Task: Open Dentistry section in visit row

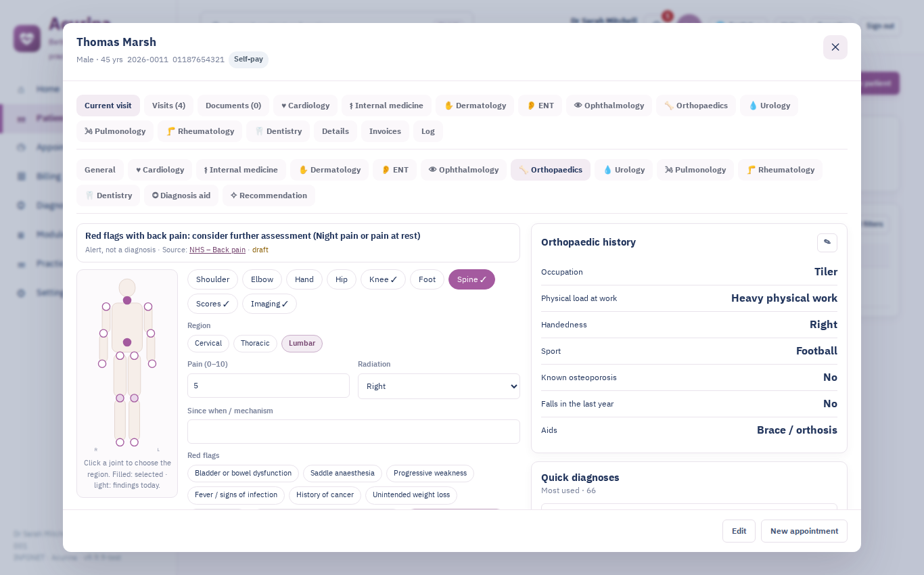Action: click(108, 195)
